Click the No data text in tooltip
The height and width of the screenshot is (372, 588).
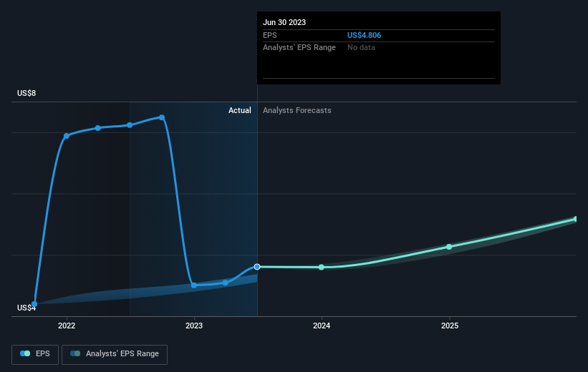361,48
